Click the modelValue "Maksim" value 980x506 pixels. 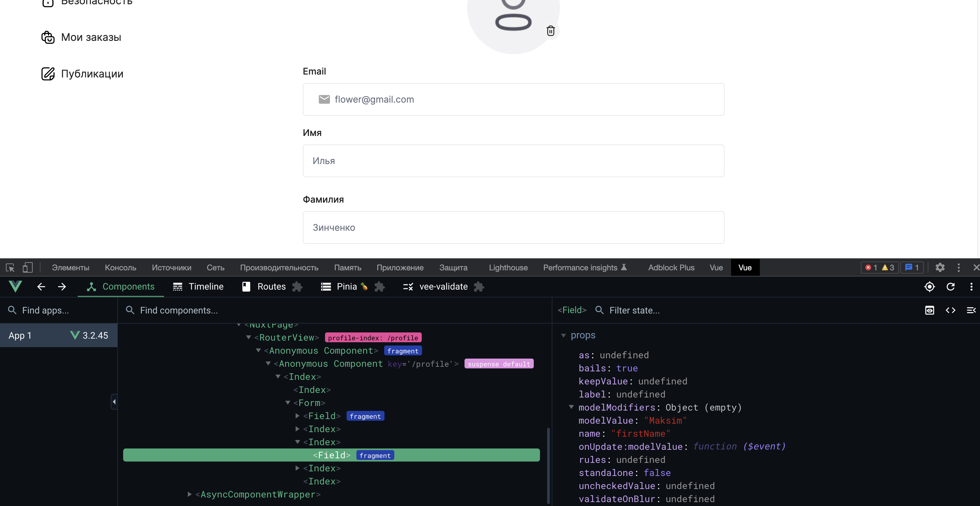pos(665,420)
